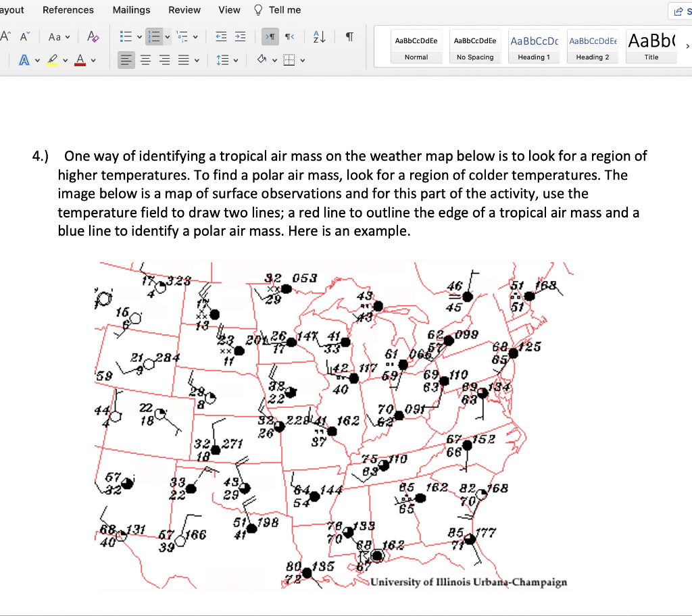Click the Tell me lightbulb icon
This screenshot has height=616, width=692.
pos(258,9)
